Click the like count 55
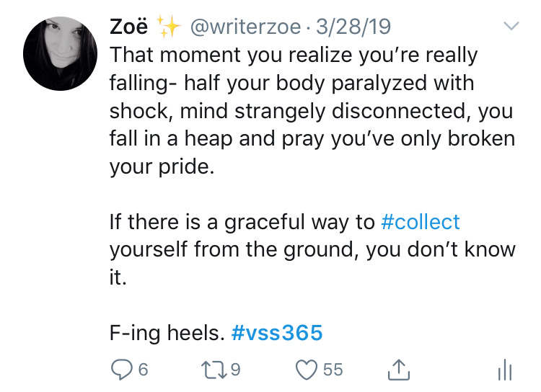This screenshot has width=541, height=392. tap(333, 370)
